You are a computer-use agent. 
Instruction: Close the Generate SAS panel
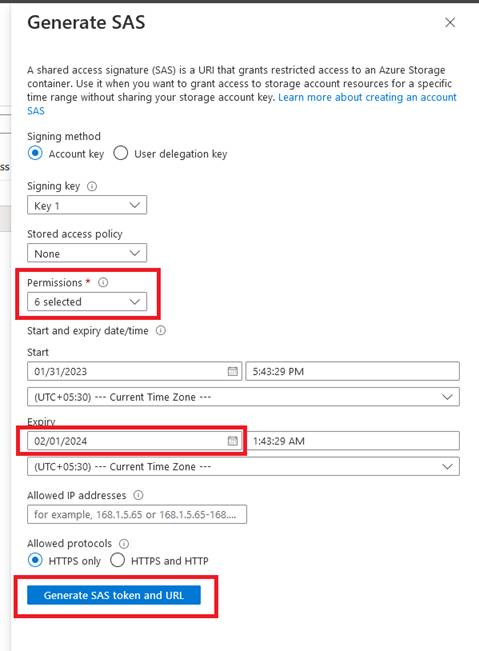pyautogui.click(x=450, y=22)
